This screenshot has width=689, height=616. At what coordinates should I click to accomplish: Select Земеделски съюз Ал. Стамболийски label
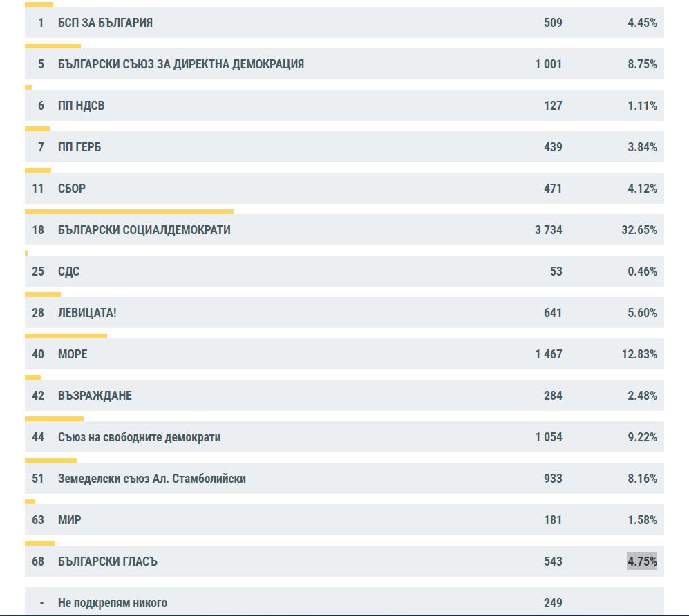pos(152,478)
